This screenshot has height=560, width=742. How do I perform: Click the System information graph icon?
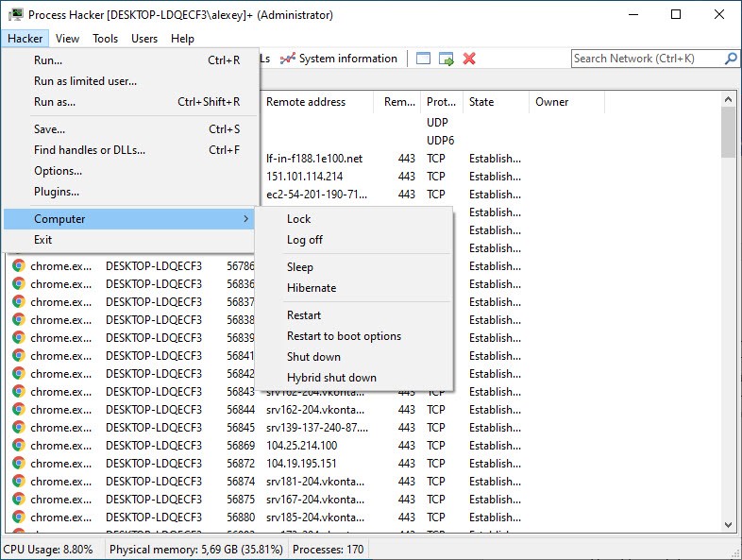287,59
